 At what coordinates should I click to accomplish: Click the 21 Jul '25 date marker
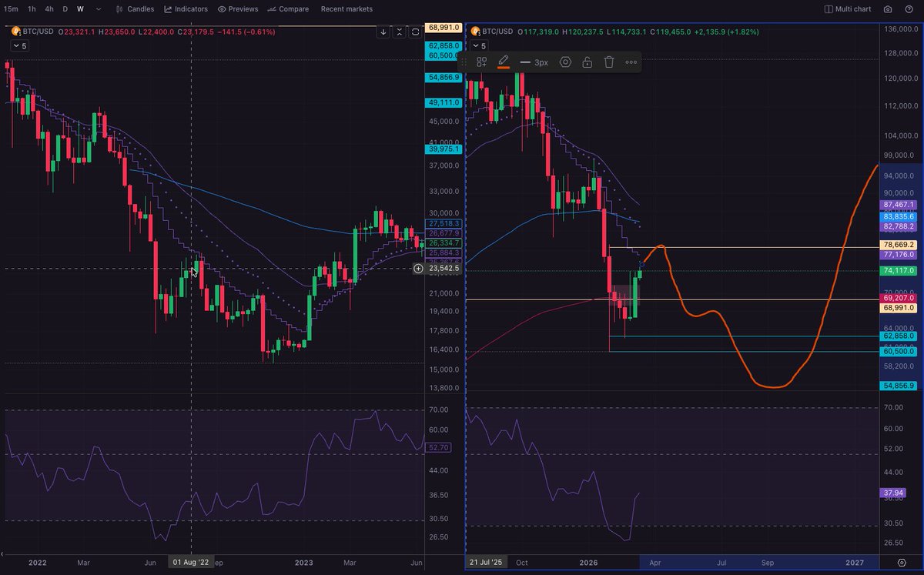click(x=486, y=563)
